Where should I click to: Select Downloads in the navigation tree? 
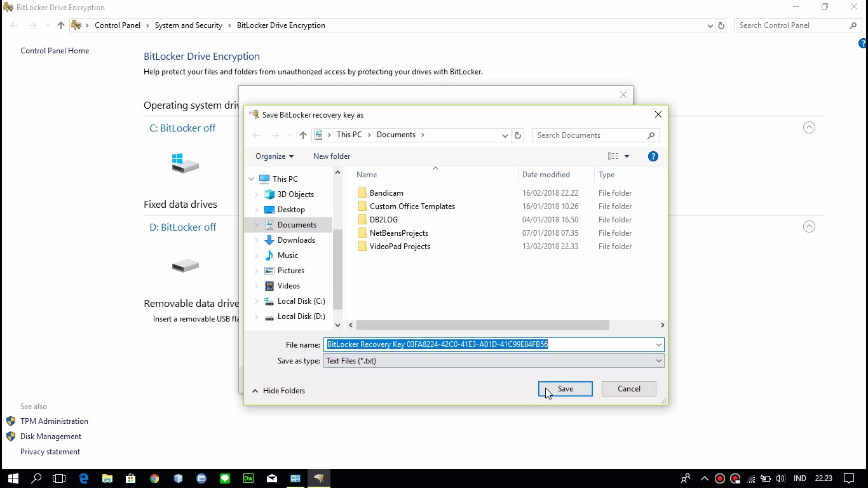(x=296, y=240)
